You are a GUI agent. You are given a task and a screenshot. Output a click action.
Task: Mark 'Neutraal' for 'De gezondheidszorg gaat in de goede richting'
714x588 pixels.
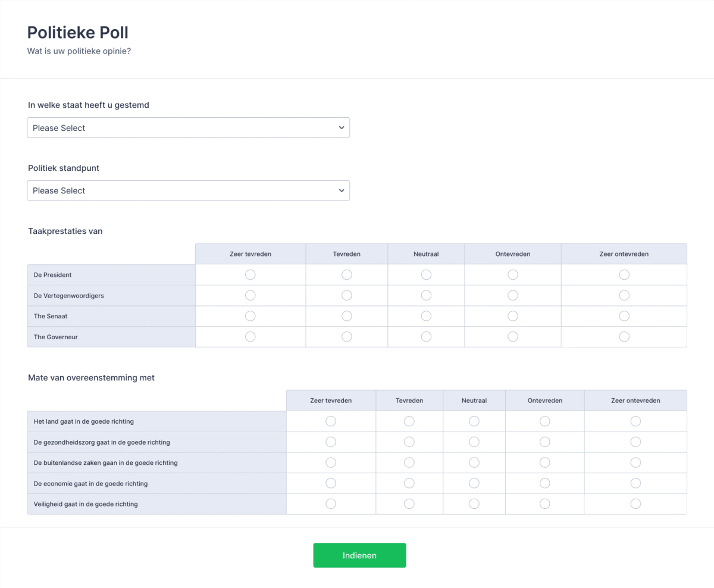point(474,442)
